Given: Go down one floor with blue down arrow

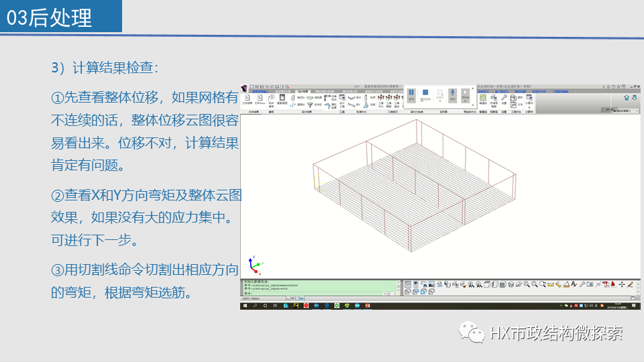Looking at the screenshot, I should pos(634,98).
